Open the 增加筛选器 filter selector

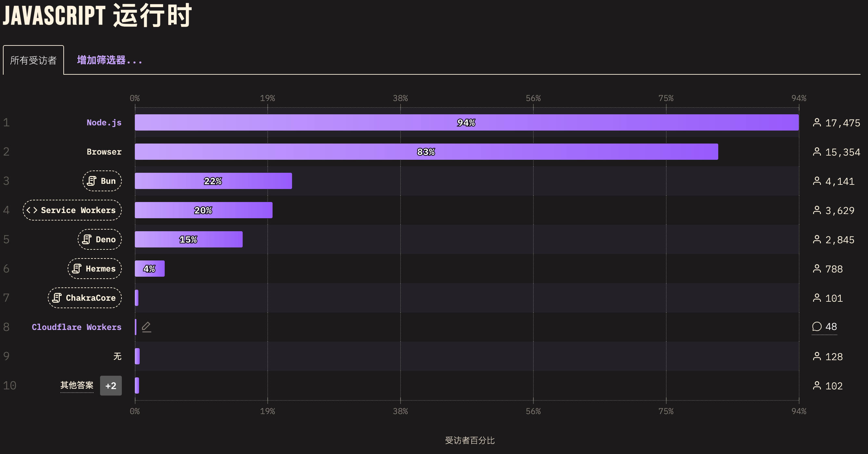tap(109, 60)
